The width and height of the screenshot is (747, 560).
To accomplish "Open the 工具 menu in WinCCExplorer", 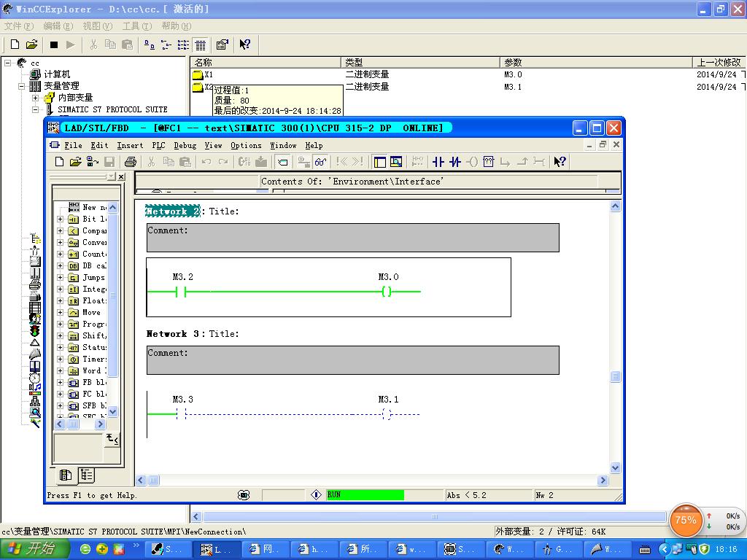I will [x=136, y=26].
